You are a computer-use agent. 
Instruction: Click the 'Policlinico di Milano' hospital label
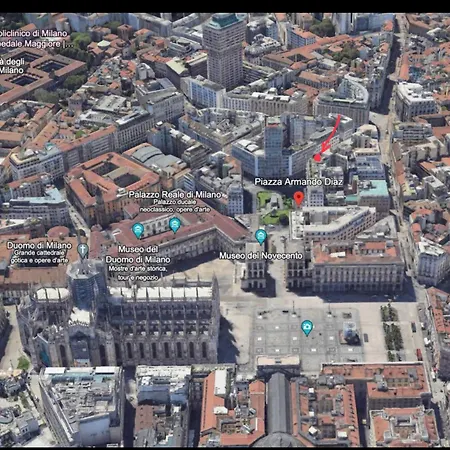[x=34, y=33]
